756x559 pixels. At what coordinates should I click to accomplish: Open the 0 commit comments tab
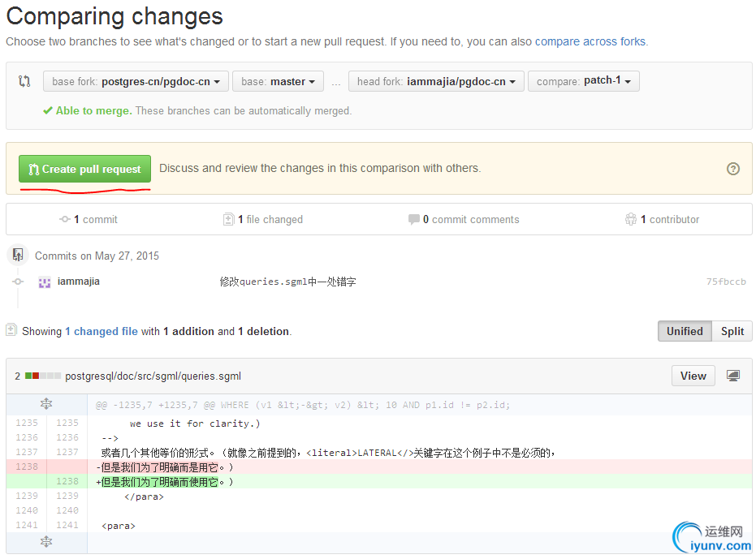pyautogui.click(x=464, y=219)
